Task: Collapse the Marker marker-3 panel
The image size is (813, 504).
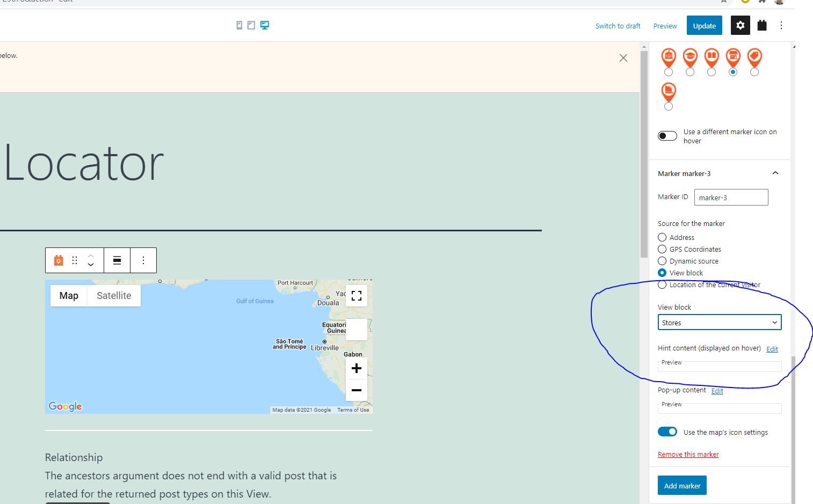Action: 775,173
